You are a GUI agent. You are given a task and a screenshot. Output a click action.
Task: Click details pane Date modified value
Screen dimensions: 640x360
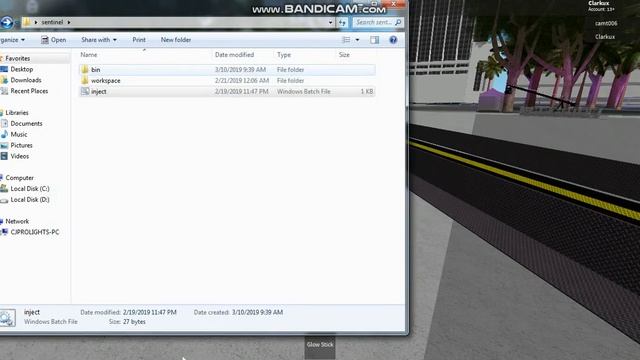click(x=149, y=312)
